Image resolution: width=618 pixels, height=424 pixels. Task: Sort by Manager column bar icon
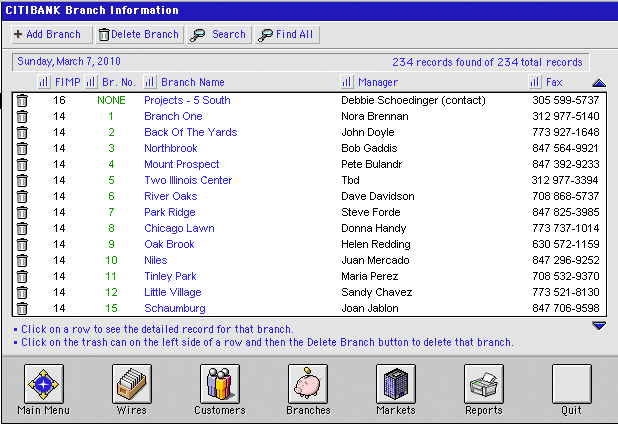pyautogui.click(x=346, y=82)
